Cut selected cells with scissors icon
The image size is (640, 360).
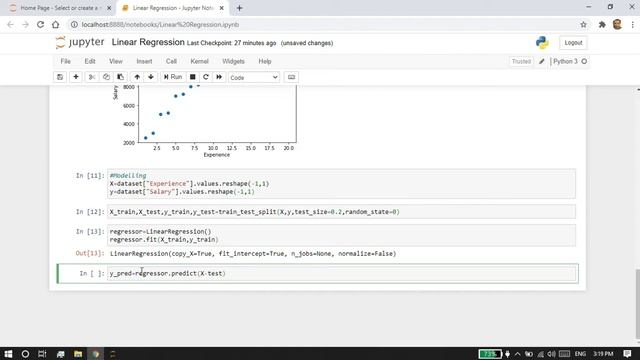tap(92, 77)
